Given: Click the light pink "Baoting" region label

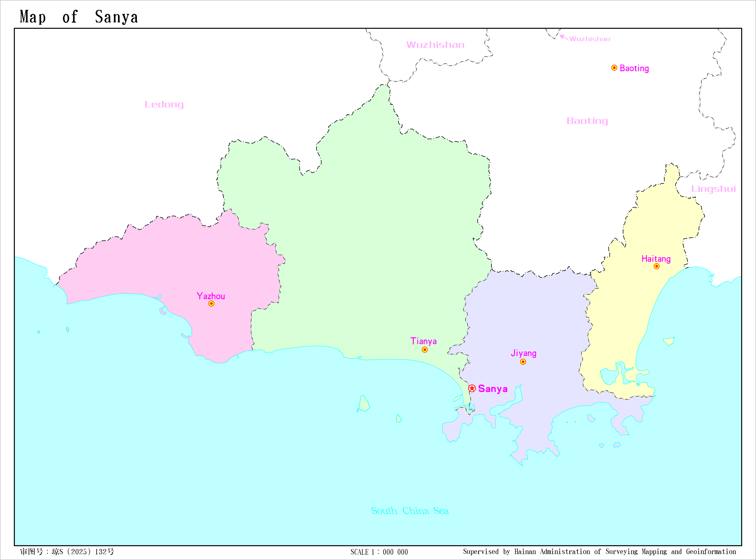Looking at the screenshot, I should (587, 121).
